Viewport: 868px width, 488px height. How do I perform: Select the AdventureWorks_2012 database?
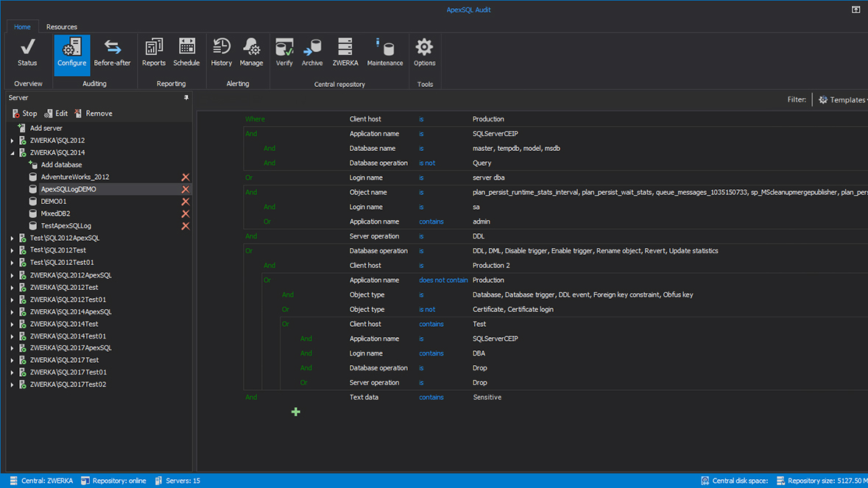pos(75,177)
